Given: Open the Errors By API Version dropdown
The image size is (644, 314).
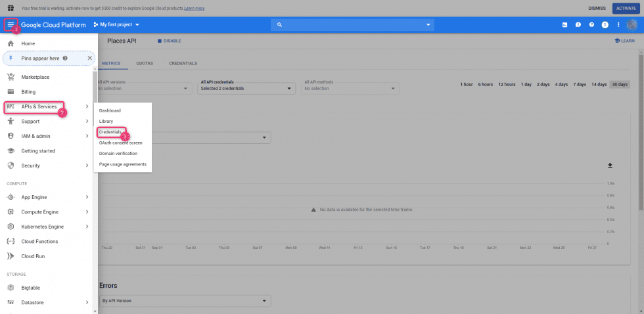Looking at the screenshot, I should pos(185,301).
